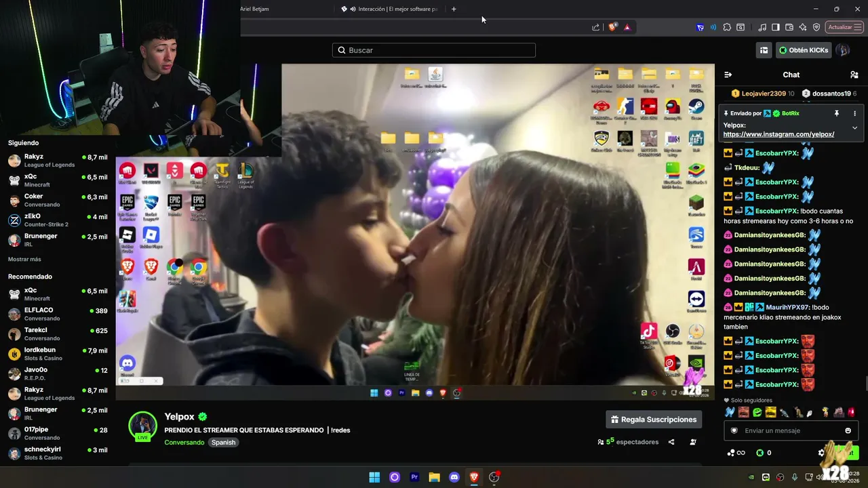Open the chat users list icon
Screen dimensions: 868x488
pyautogui.click(x=854, y=75)
